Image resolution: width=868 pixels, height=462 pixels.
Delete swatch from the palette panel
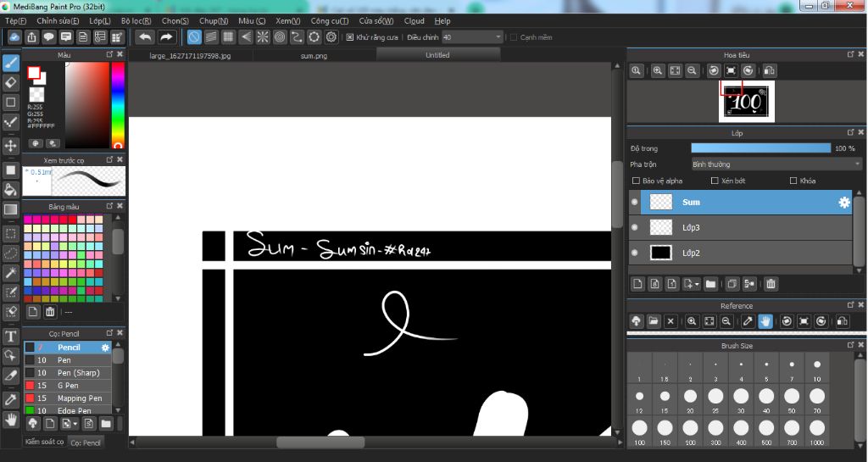(x=50, y=311)
